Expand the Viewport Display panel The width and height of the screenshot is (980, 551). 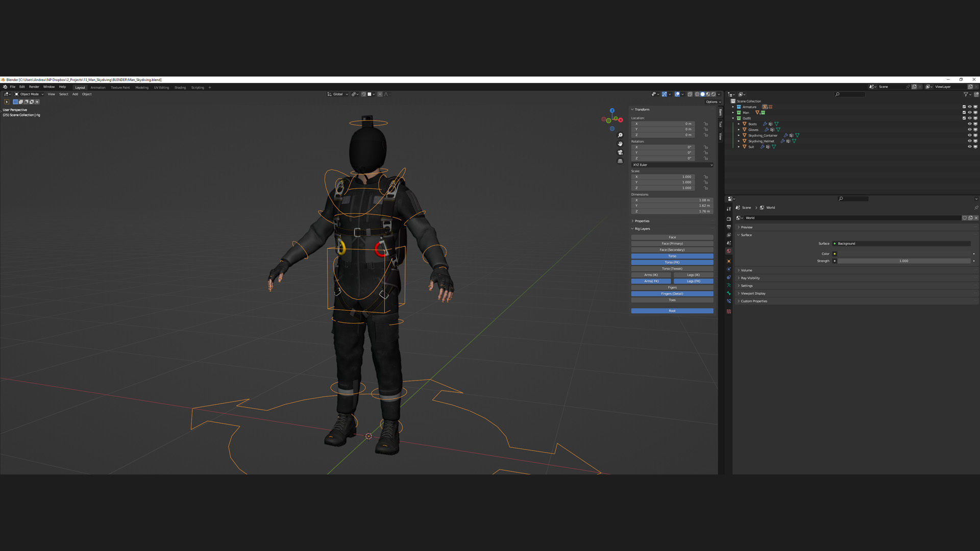[753, 293]
